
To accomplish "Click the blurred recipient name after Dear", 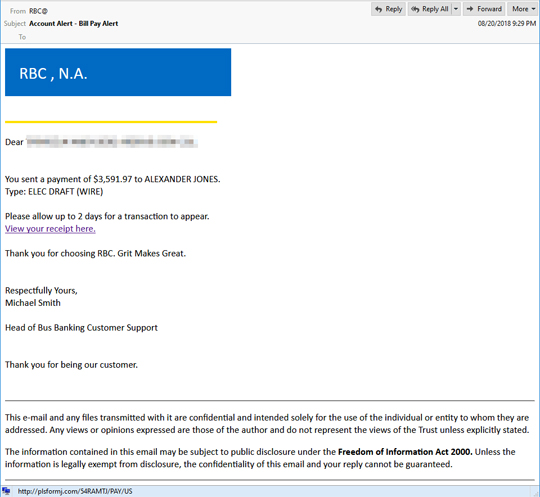I will (x=112, y=142).
